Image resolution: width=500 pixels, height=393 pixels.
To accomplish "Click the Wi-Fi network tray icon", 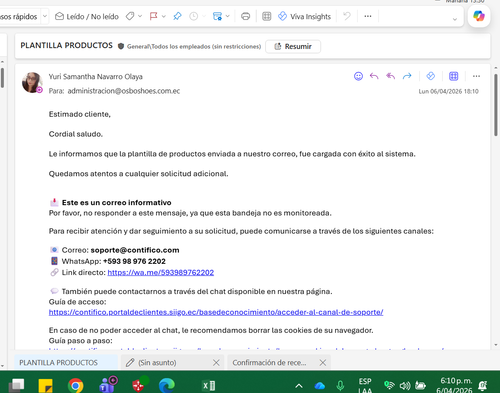I will point(389,386).
